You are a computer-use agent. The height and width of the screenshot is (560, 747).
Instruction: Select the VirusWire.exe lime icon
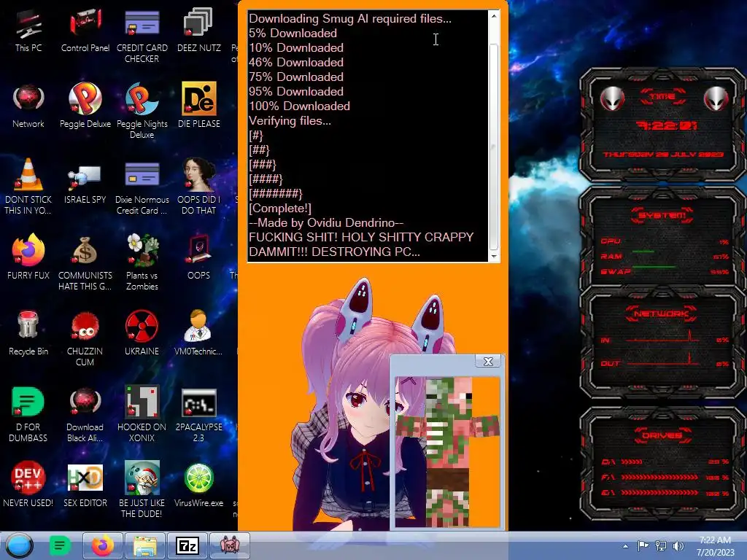[x=198, y=484]
